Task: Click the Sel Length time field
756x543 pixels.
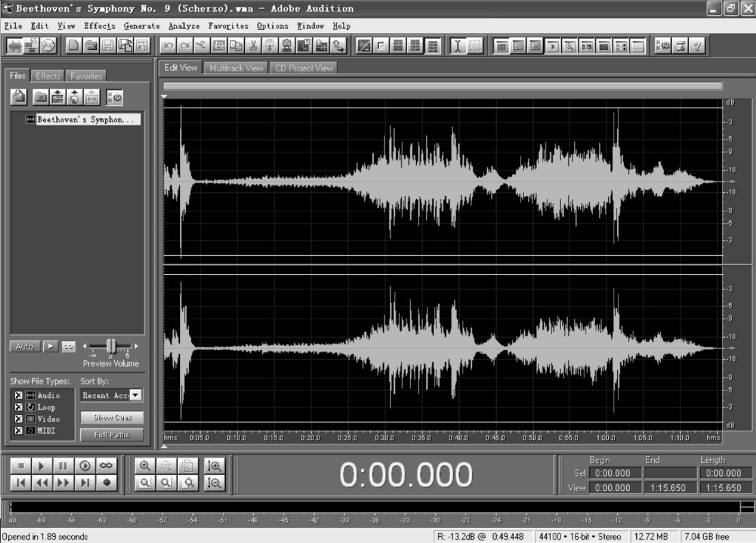Action: click(x=726, y=473)
